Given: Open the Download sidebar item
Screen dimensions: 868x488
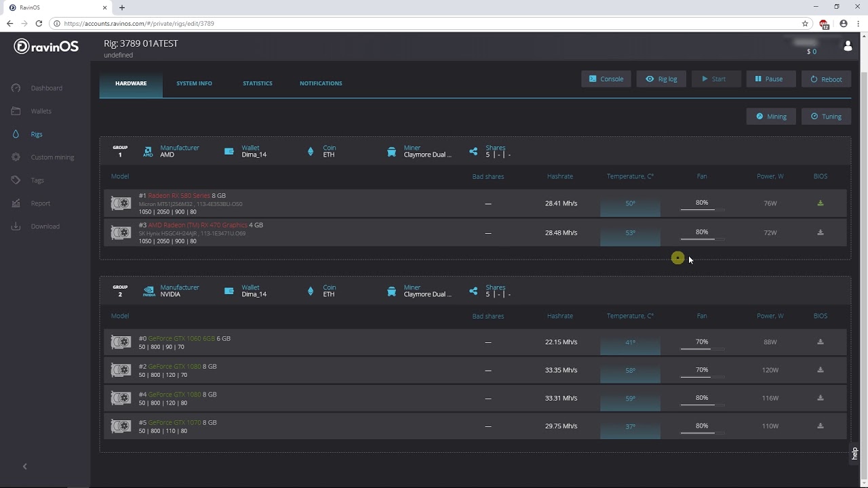Looking at the screenshot, I should (36, 226).
